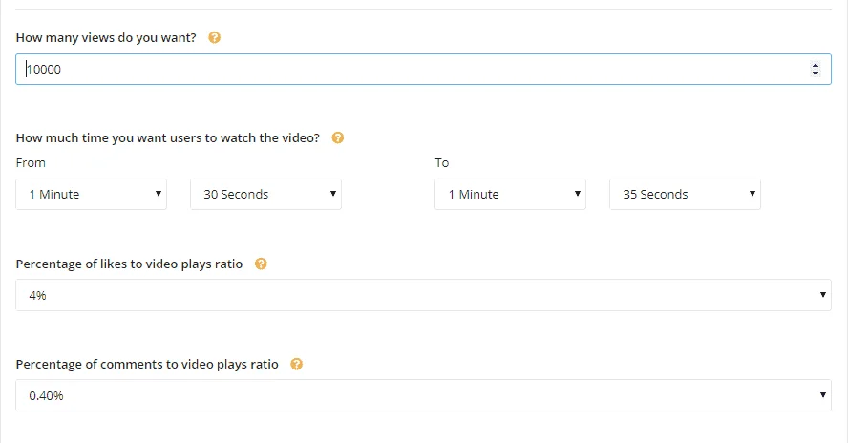Viewport: 868px width, 443px height.
Task: Expand the likes percentage dropdown showing 4%
Action: [x=423, y=295]
